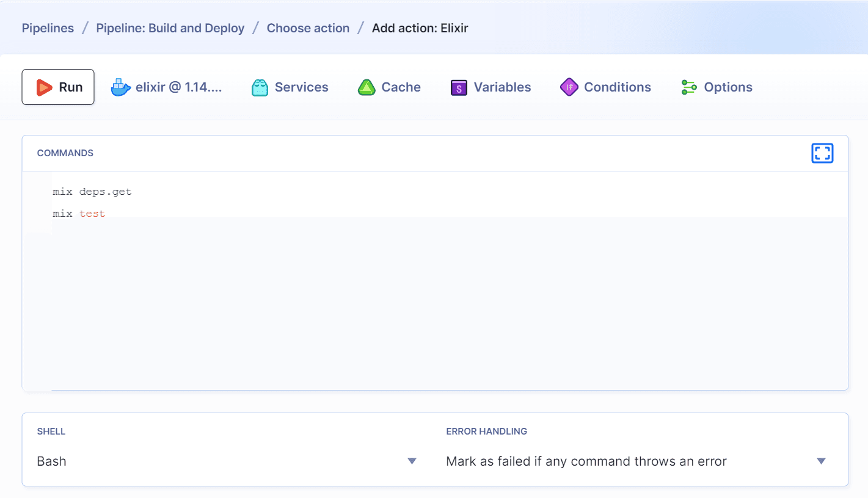Navigate to Pipelines via breadcrumb
The image size is (868, 498).
coord(48,27)
